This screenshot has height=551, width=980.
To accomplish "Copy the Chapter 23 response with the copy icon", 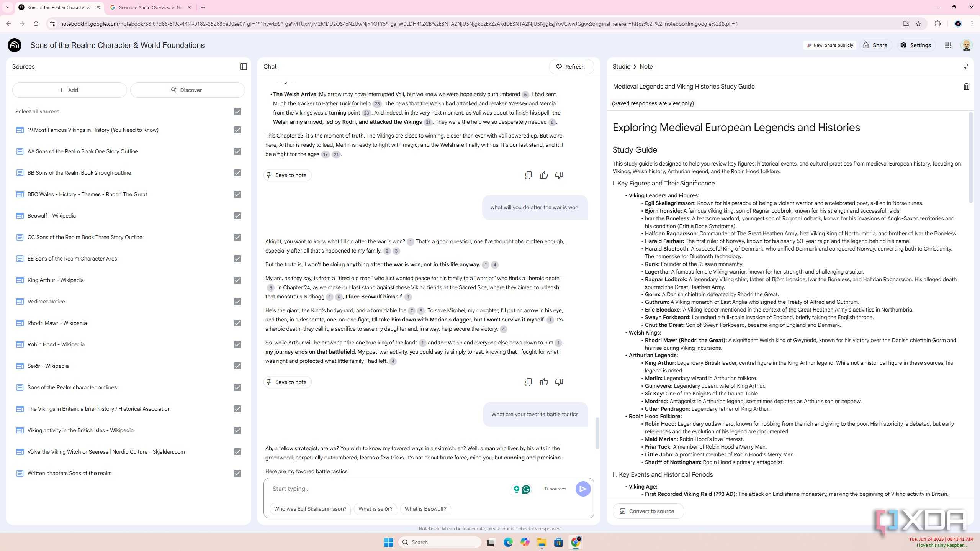I will click(528, 175).
